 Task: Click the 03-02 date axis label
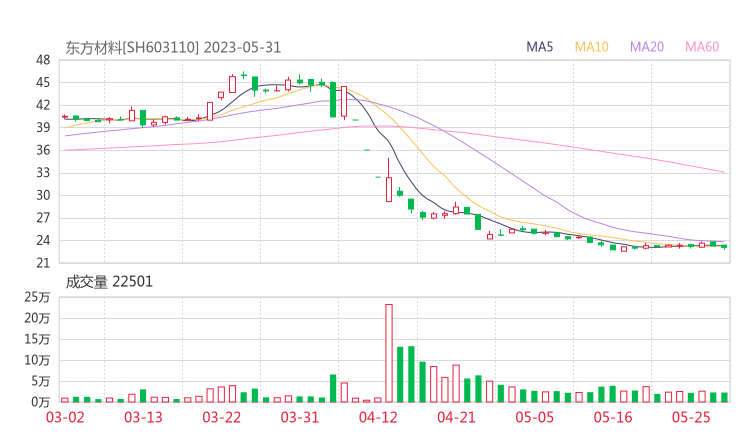[65, 417]
